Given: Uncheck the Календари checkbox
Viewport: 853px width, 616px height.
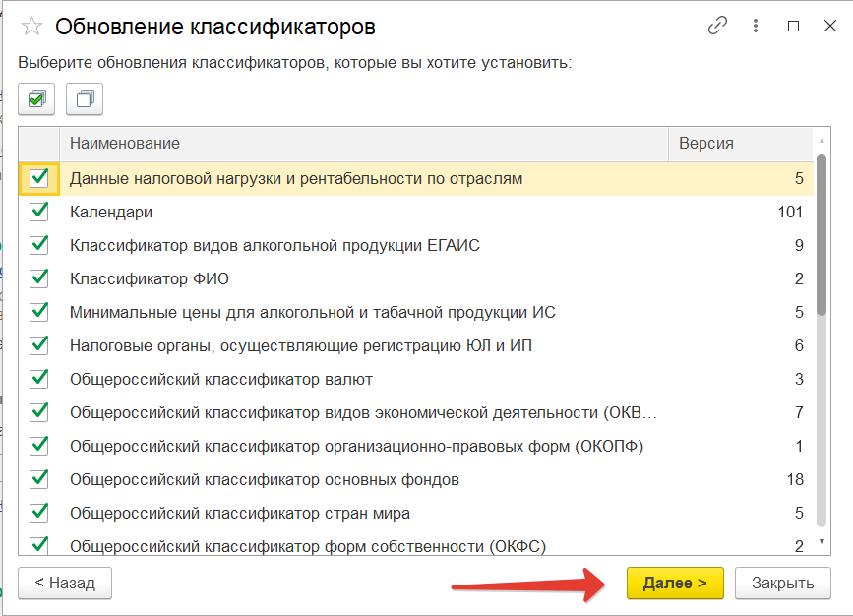Looking at the screenshot, I should [x=39, y=212].
